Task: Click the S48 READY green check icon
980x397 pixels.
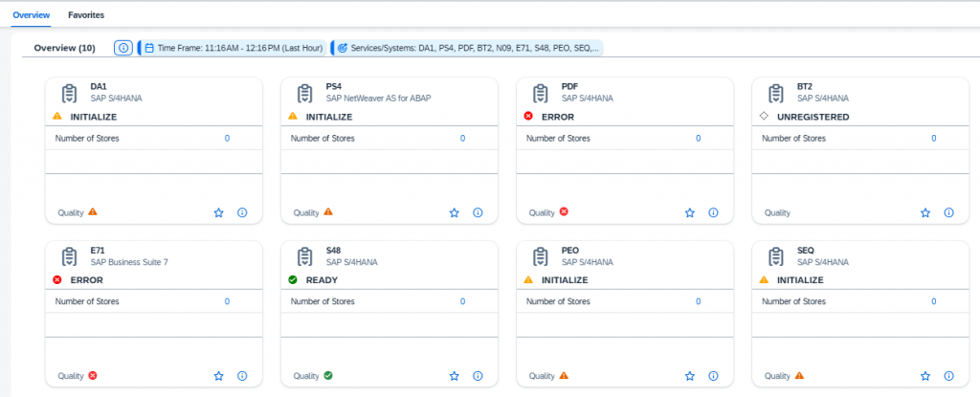Action: pos(293,279)
